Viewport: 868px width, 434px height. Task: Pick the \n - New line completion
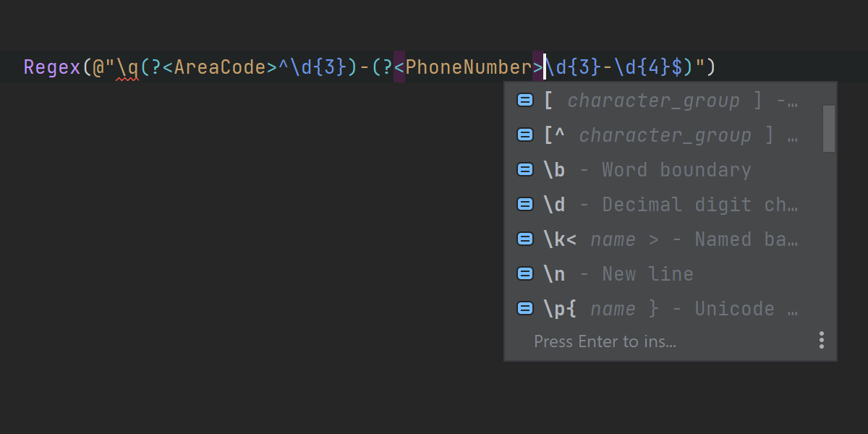pyautogui.click(x=618, y=274)
